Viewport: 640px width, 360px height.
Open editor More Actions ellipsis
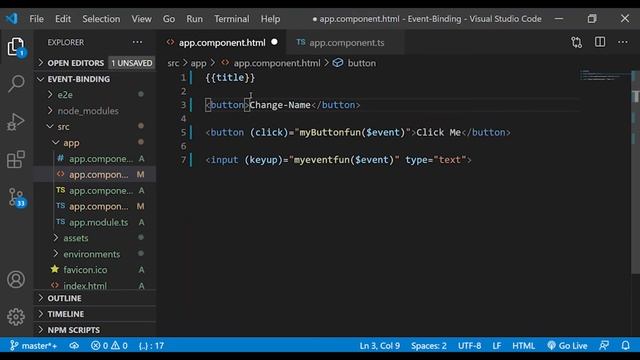tap(623, 42)
